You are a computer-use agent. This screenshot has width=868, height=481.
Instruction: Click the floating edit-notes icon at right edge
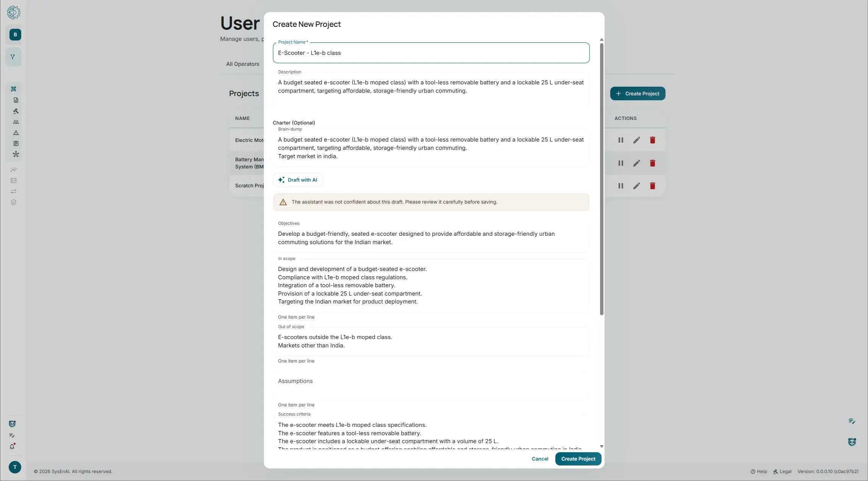click(x=852, y=421)
